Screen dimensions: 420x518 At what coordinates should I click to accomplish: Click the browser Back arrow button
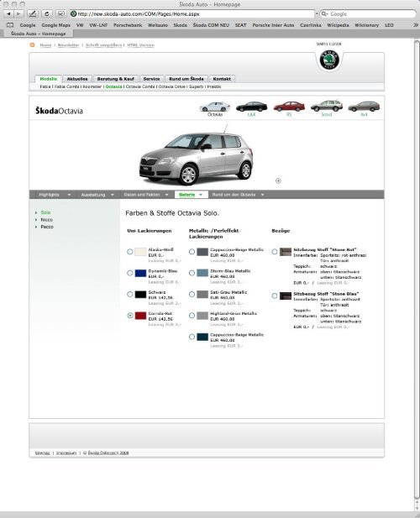(8, 14)
